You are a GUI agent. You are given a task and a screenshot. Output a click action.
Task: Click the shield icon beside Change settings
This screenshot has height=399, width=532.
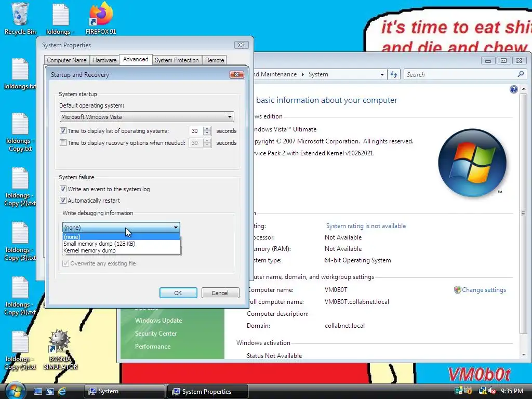pos(457,290)
